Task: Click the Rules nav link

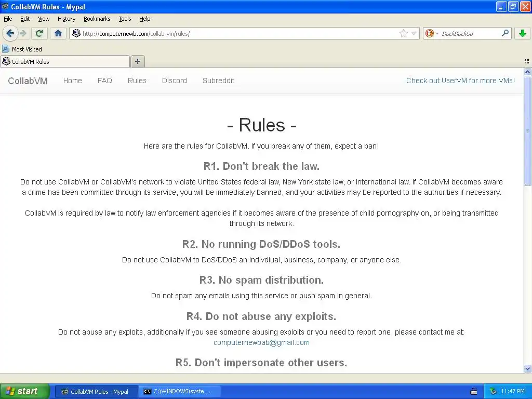Action: tap(137, 81)
